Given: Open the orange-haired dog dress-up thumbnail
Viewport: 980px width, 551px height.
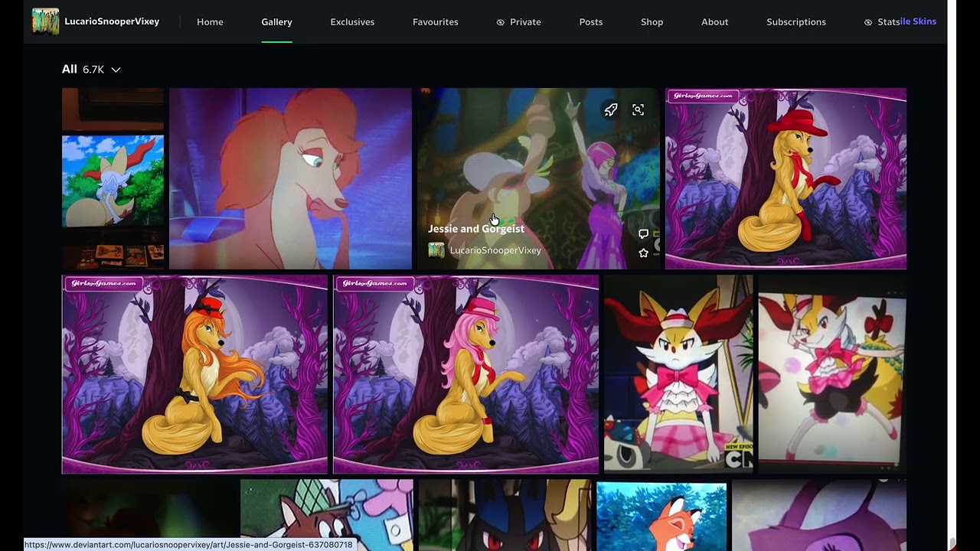Looking at the screenshot, I should [194, 374].
